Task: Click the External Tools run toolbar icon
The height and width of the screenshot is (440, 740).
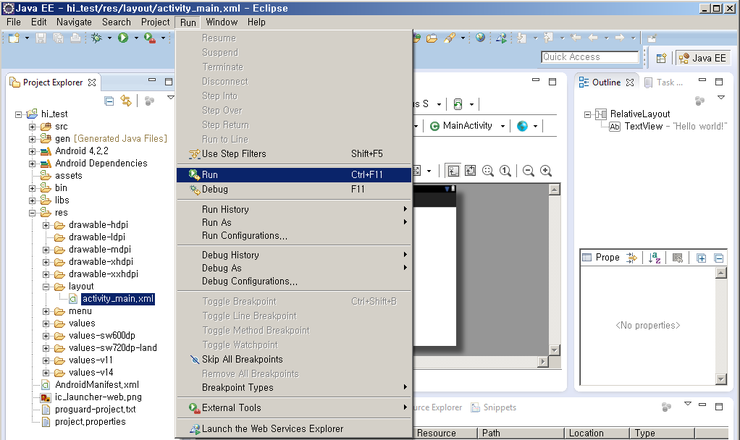Action: (150, 38)
